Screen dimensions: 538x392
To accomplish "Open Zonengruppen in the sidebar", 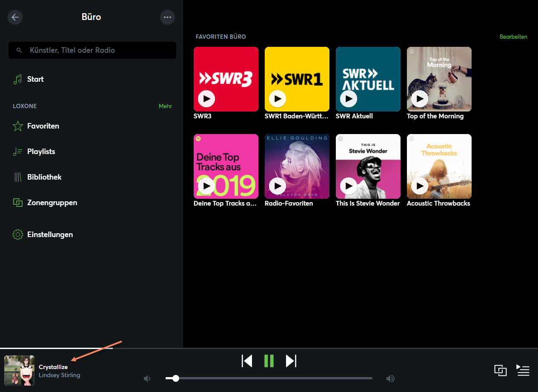I will (52, 203).
